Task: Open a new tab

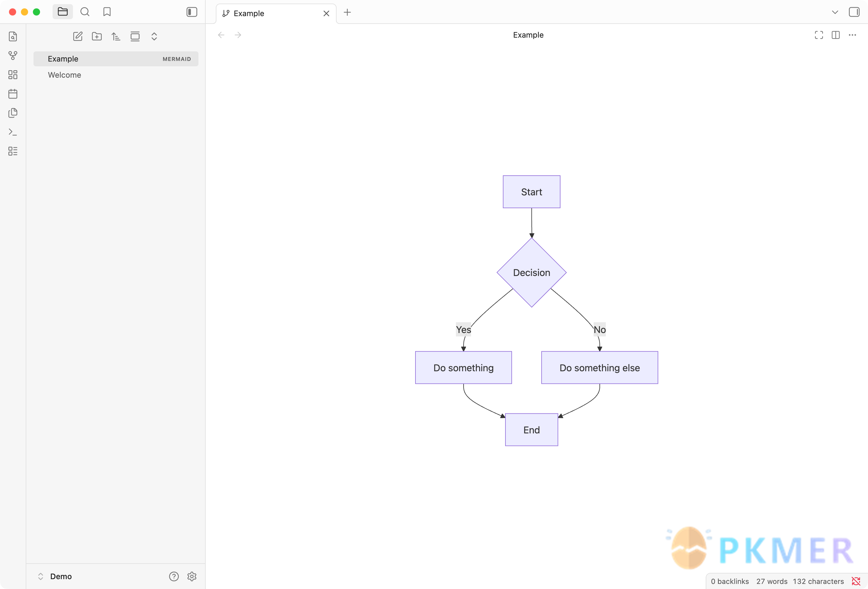Action: [347, 12]
